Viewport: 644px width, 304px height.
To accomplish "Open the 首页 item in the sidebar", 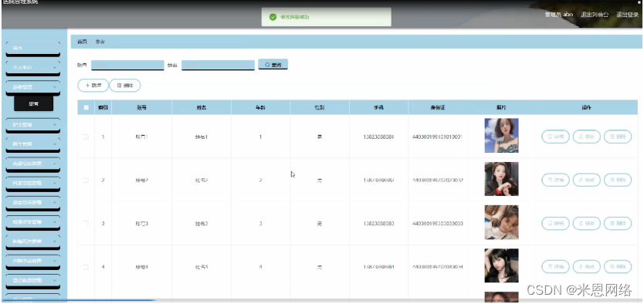I will [x=33, y=48].
